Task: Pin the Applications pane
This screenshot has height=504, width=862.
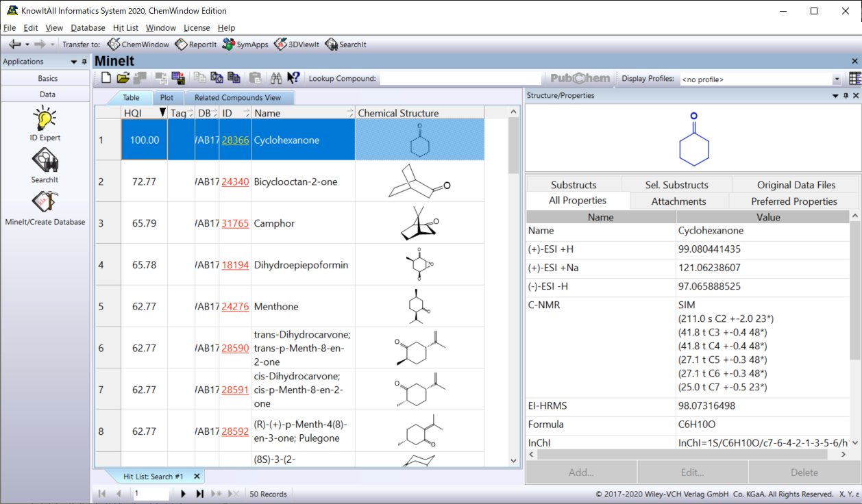Action: click(x=84, y=62)
